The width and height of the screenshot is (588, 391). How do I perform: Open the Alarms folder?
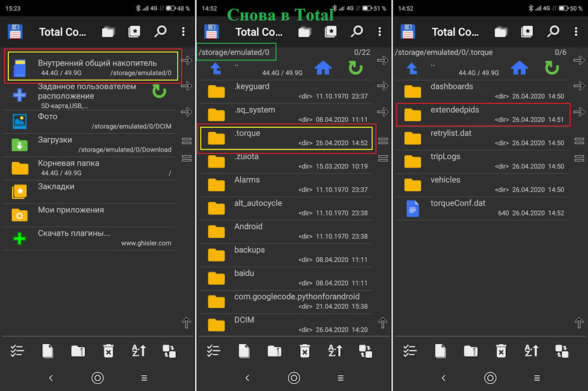click(x=285, y=184)
